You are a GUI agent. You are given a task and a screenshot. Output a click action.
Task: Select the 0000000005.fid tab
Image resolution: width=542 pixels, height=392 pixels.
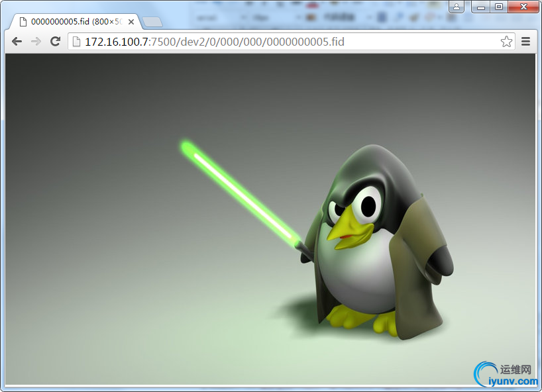[75, 22]
